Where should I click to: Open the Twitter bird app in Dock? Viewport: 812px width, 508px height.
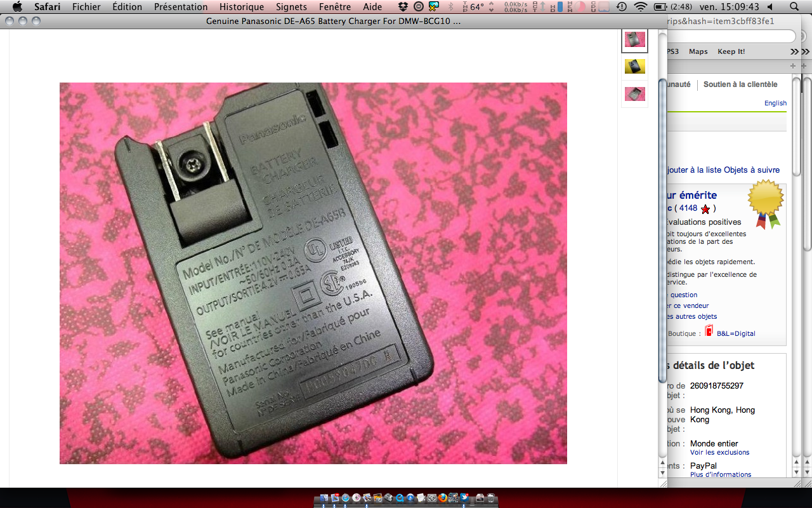coord(464,498)
